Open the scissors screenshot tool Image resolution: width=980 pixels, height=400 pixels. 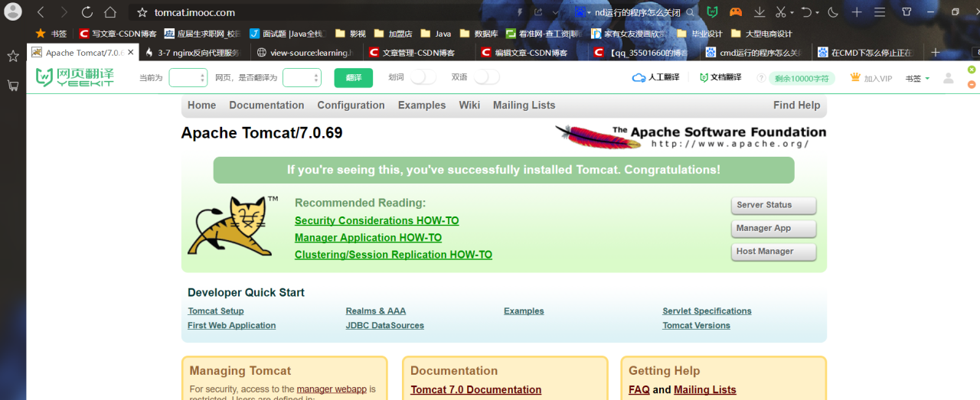pyautogui.click(x=780, y=12)
